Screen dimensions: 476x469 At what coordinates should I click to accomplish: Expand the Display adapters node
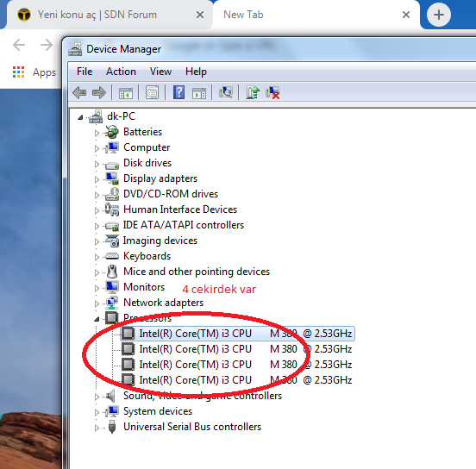tap(97, 179)
